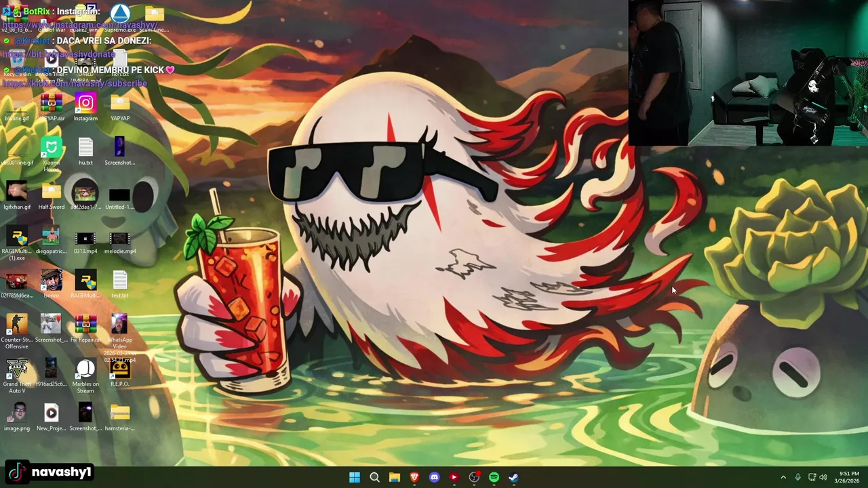Screen dimensions: 868x488
Task: Open the hu.txt text file
Action: 85,151
